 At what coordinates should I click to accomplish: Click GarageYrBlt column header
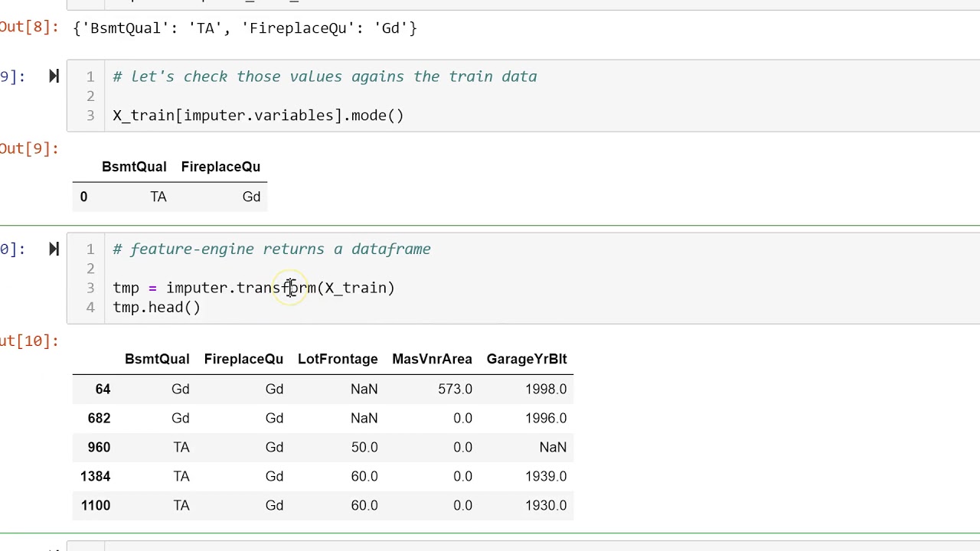527,359
